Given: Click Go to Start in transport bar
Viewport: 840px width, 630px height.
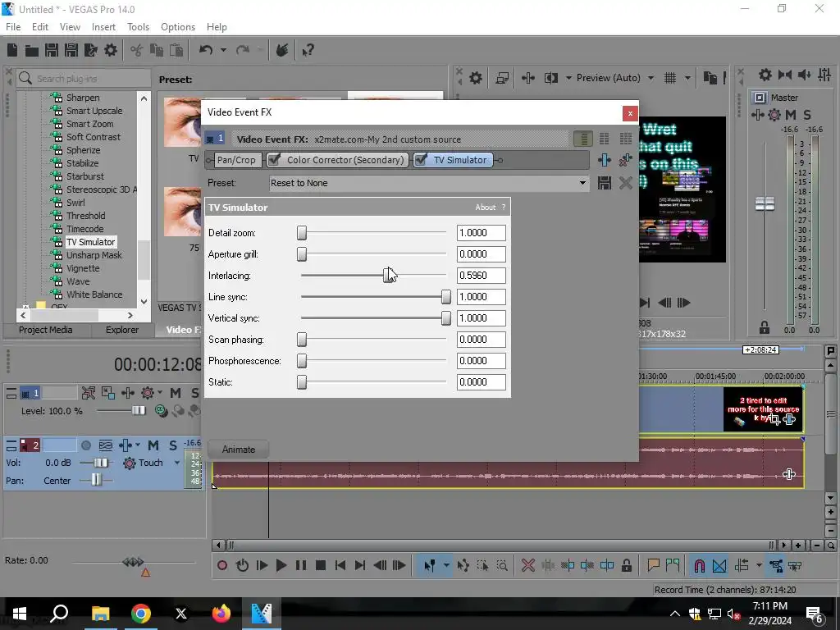Looking at the screenshot, I should [x=340, y=565].
